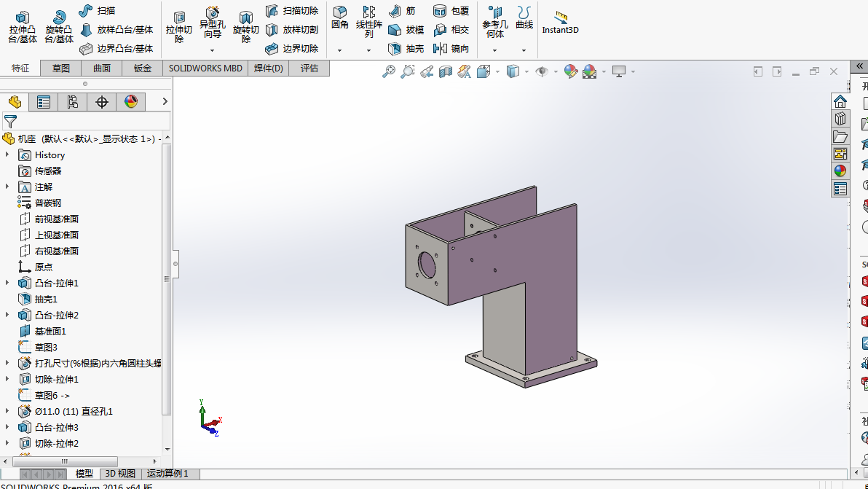
Task: Select 基准面1 in the feature tree
Action: (50, 331)
